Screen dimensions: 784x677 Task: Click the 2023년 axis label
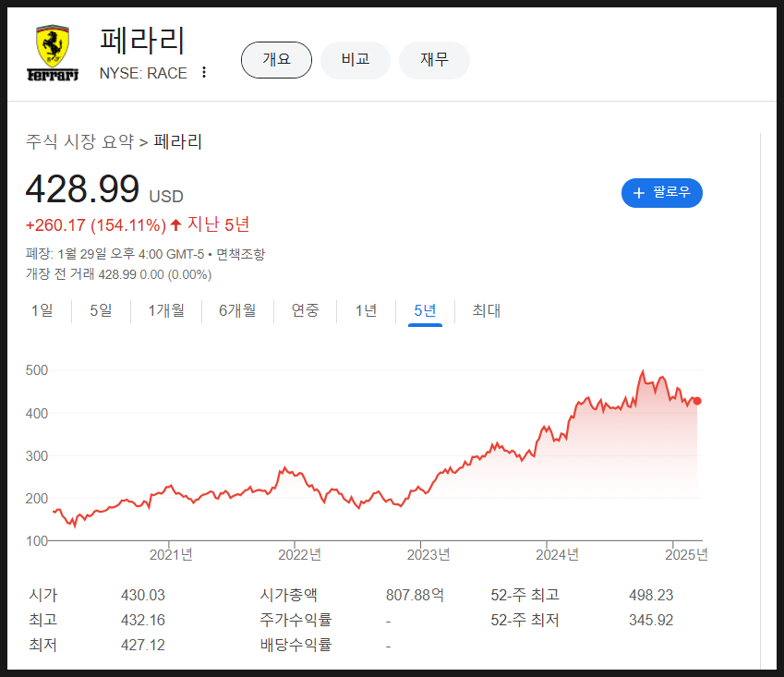[428, 554]
